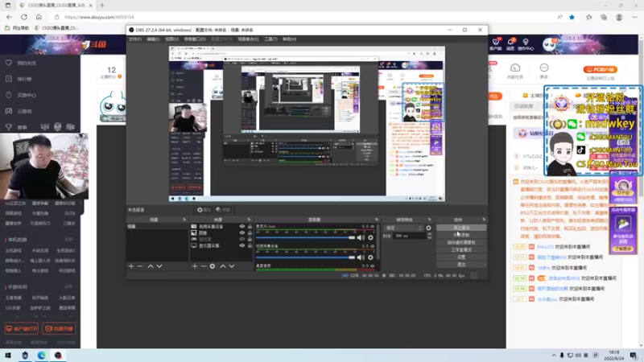
Task: Toggle visibility of the greyed-out third source
Action: coord(242,239)
